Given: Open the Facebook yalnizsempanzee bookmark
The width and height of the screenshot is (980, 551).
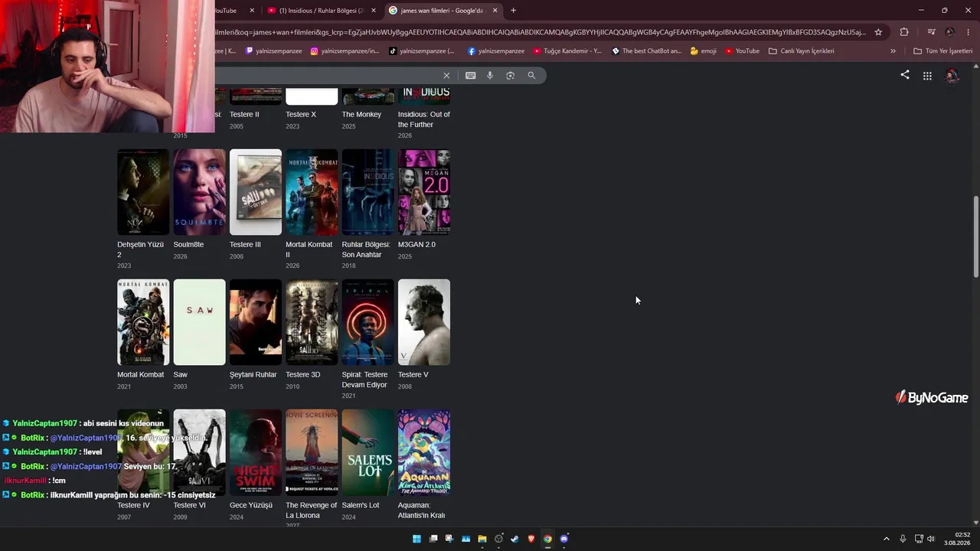Looking at the screenshot, I should tap(496, 51).
